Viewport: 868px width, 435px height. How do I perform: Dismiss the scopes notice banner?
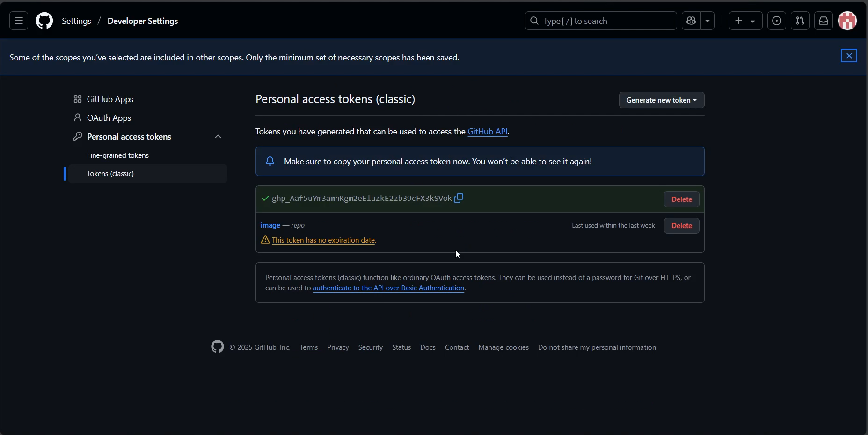click(x=849, y=56)
